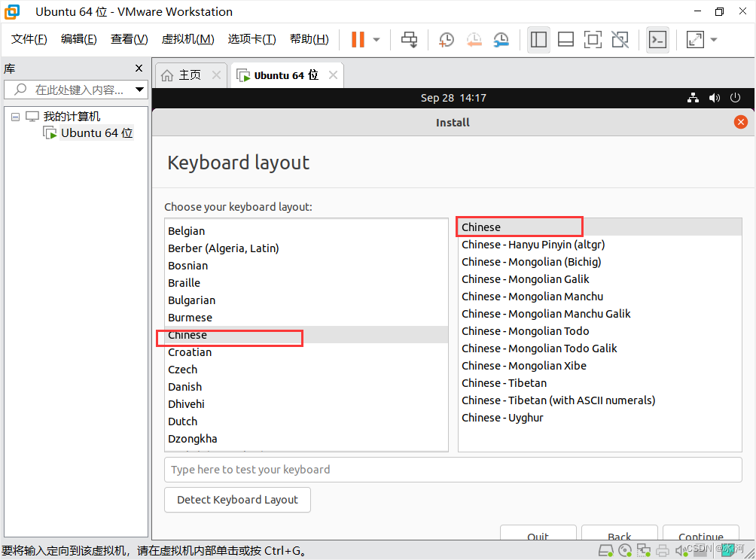Screen dimensions: 756x560
Task: Close the library panel
Action: pyautogui.click(x=139, y=68)
